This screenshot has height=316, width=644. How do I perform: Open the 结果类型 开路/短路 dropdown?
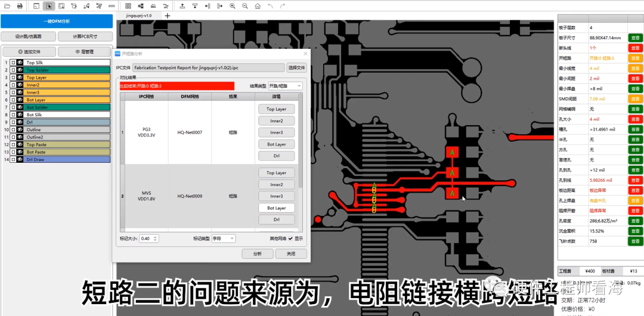[285, 86]
